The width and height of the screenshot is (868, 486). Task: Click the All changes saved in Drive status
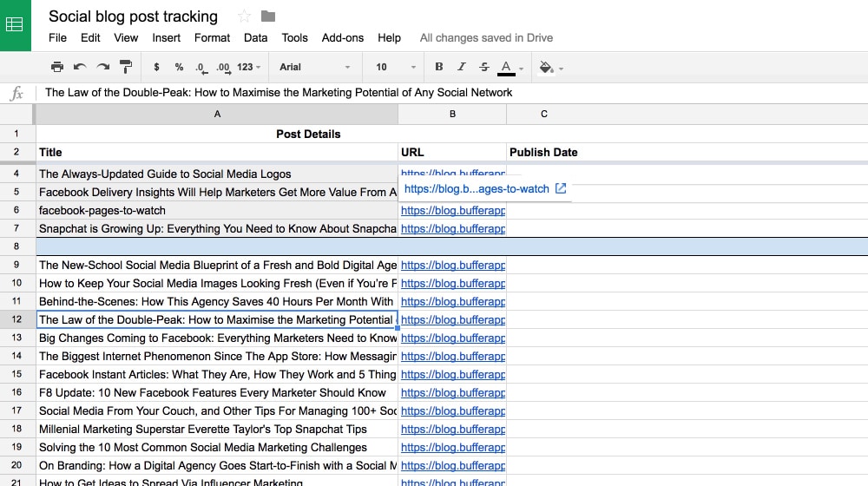coord(486,37)
